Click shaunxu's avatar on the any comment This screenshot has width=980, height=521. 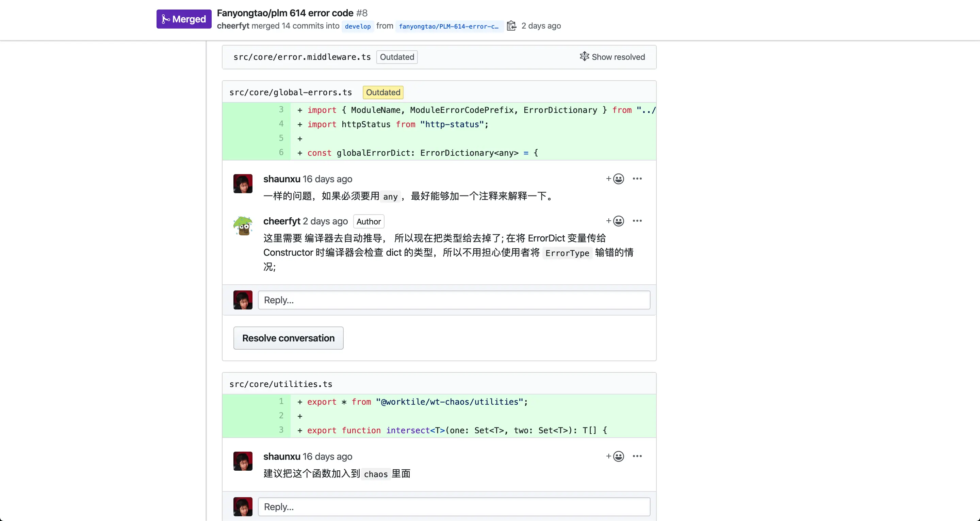tap(243, 184)
